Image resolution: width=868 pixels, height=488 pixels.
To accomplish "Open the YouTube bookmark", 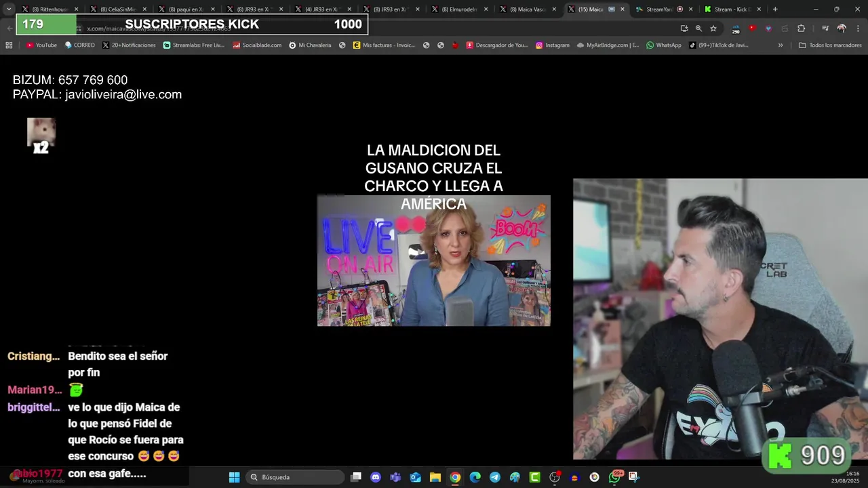I will click(x=41, y=45).
